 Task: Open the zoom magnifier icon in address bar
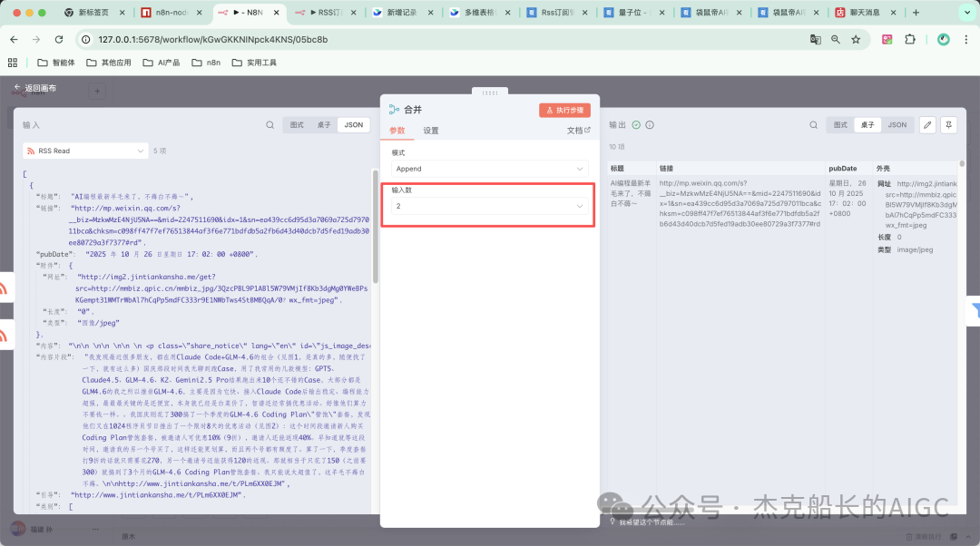point(836,39)
